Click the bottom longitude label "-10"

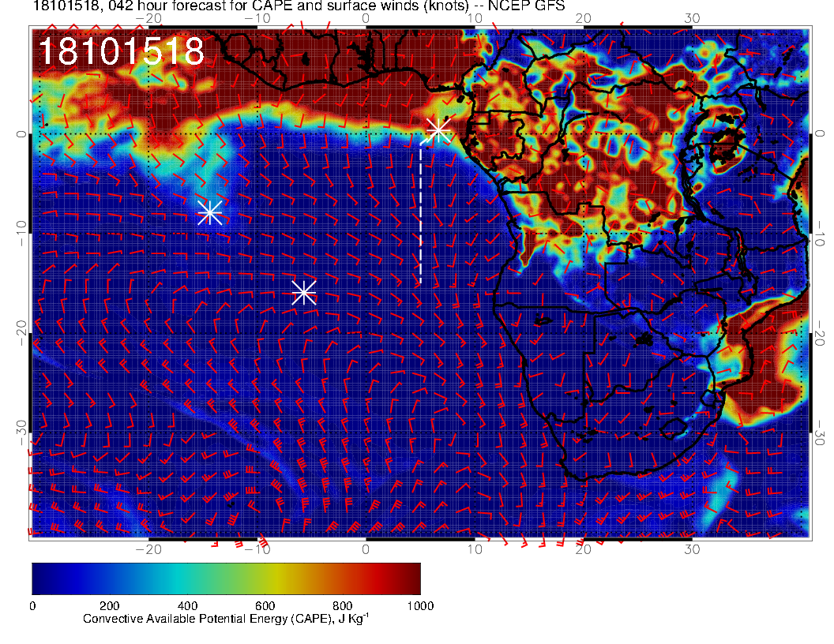(x=257, y=550)
